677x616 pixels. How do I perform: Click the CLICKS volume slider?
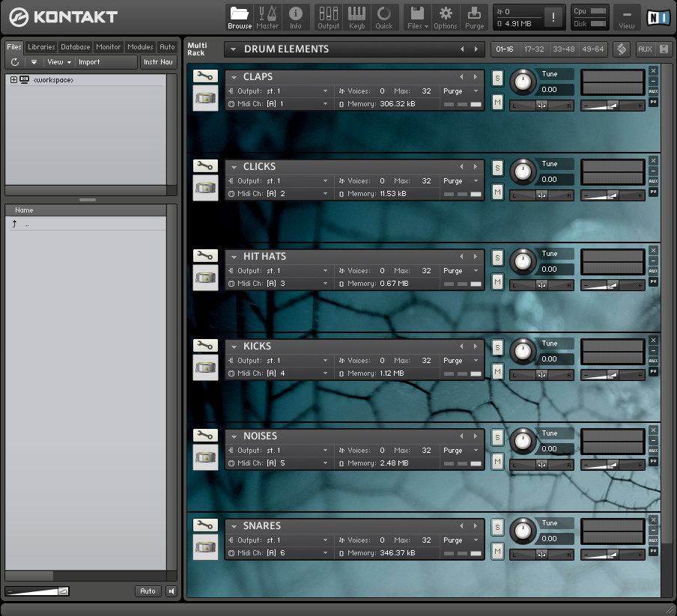(613, 196)
